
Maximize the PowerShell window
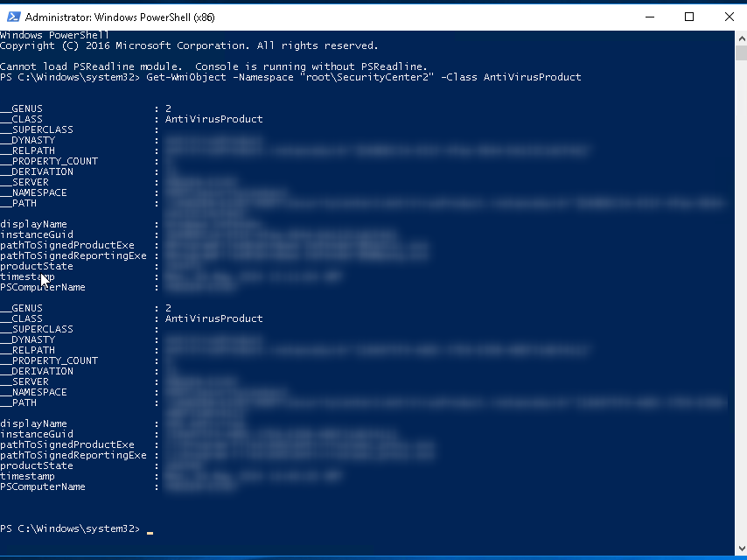pyautogui.click(x=689, y=17)
